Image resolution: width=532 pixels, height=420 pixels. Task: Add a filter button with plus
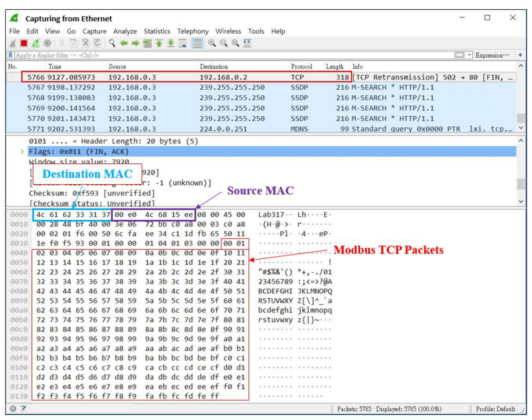click(x=520, y=55)
